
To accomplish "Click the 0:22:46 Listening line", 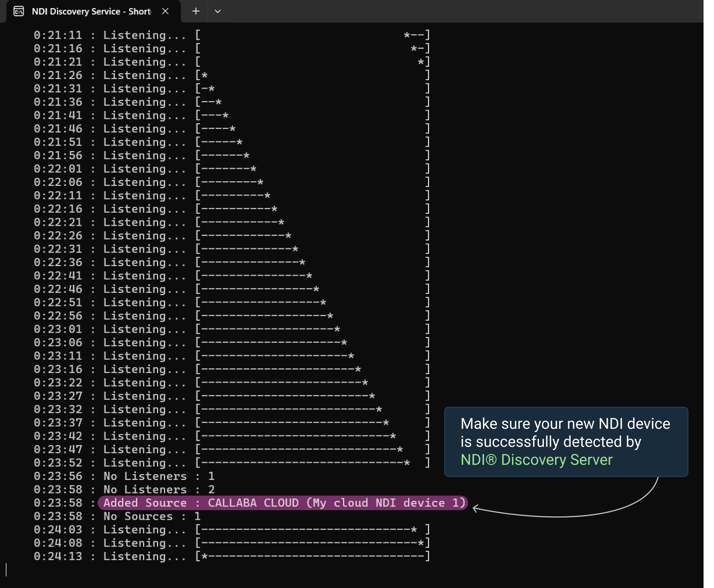I will (232, 289).
